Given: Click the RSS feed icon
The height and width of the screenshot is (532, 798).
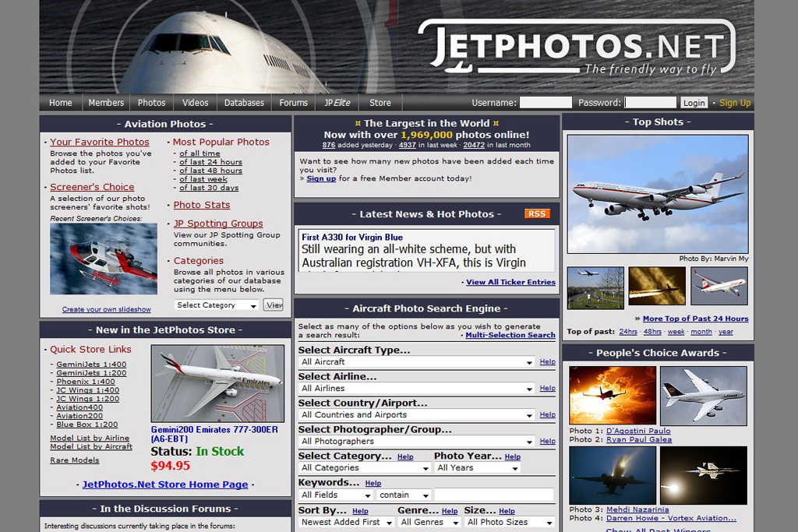Looking at the screenshot, I should (537, 214).
